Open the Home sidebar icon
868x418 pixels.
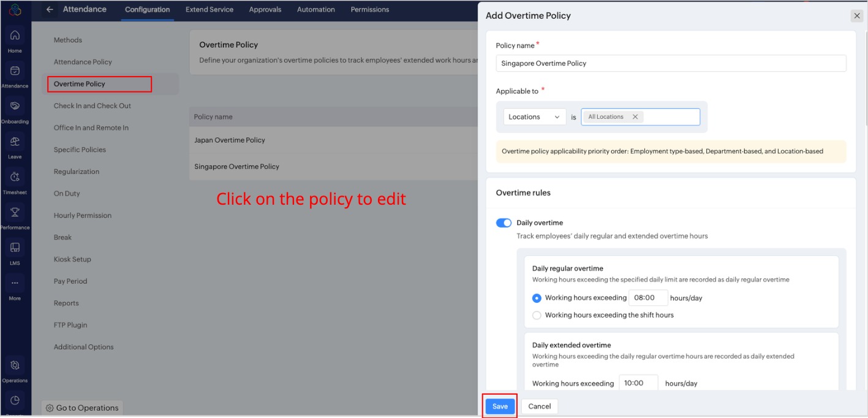pos(15,36)
